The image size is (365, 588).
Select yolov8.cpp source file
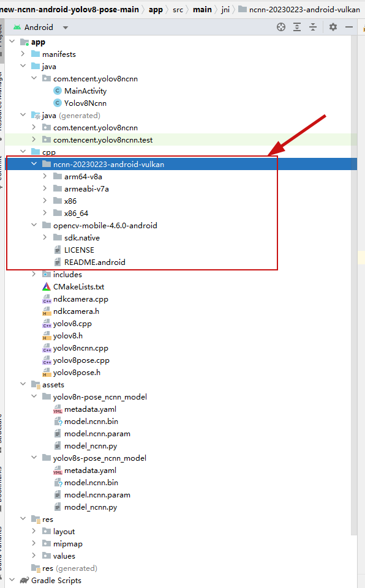tap(72, 324)
